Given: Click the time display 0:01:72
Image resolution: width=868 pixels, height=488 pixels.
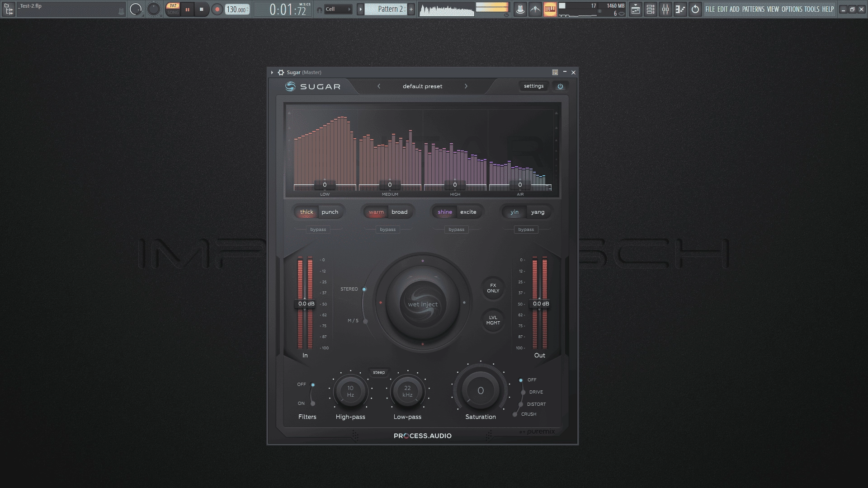Looking at the screenshot, I should 288,9.
